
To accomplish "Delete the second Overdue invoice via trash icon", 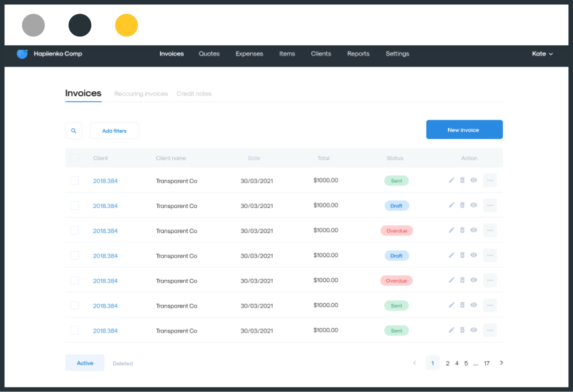I will (462, 280).
